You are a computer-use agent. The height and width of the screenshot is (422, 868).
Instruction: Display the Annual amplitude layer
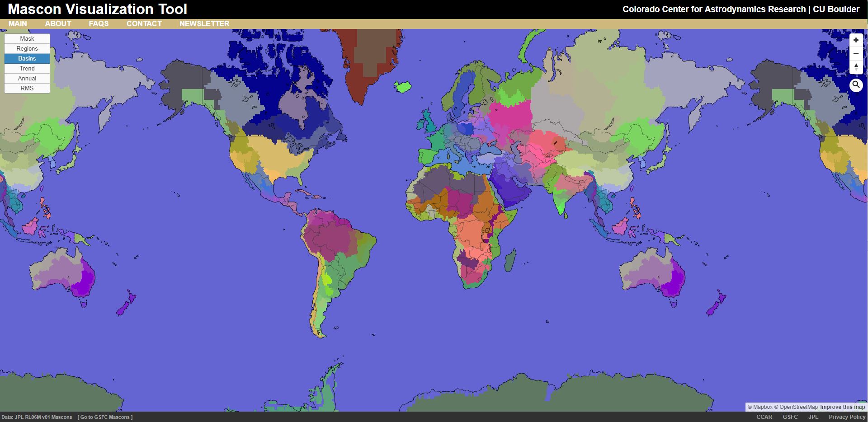(27, 79)
